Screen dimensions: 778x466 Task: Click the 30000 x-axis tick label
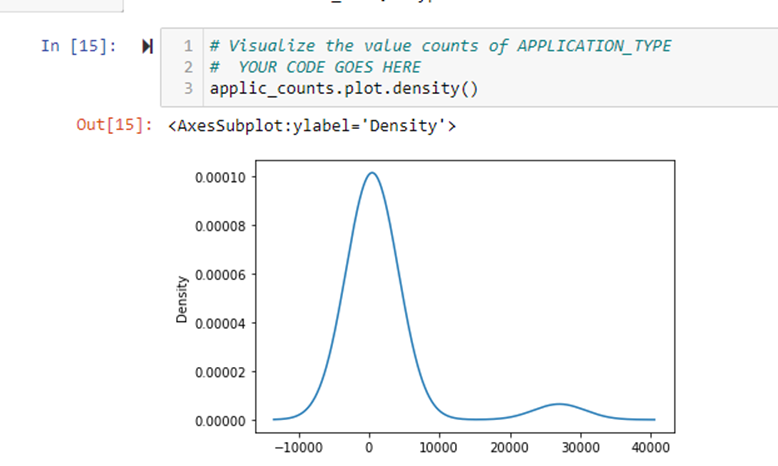[x=580, y=448]
